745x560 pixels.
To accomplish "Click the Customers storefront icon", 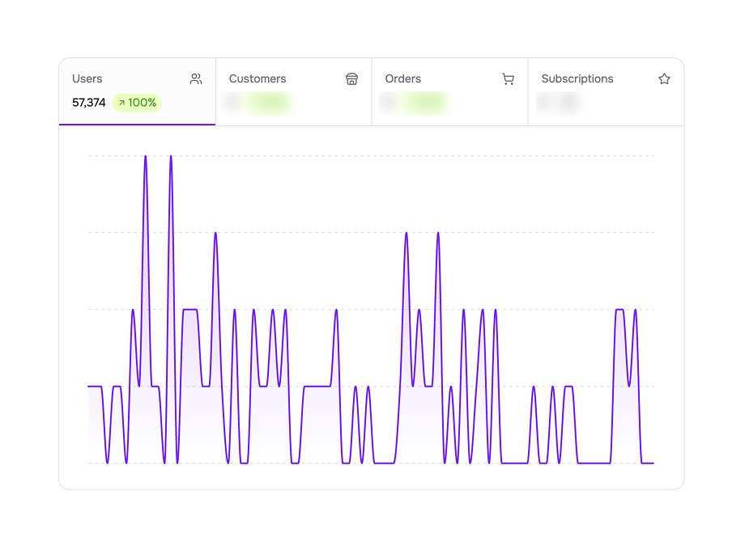I will click(x=351, y=78).
